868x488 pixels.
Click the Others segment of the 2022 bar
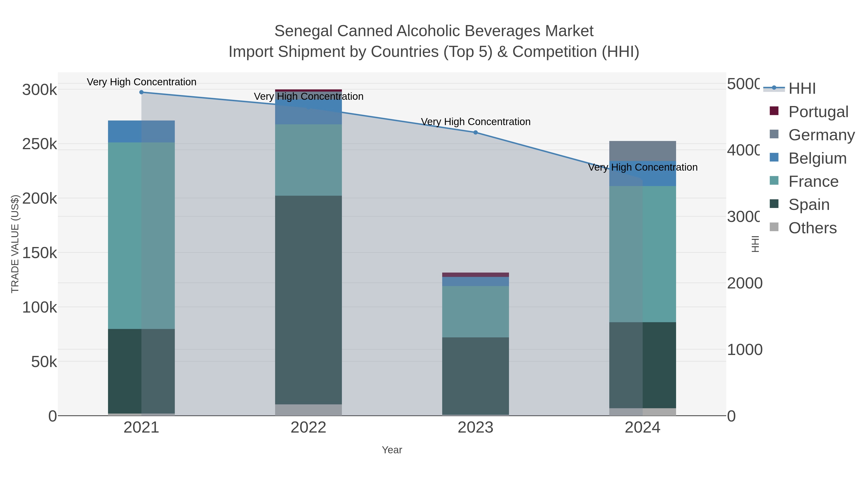click(308, 410)
